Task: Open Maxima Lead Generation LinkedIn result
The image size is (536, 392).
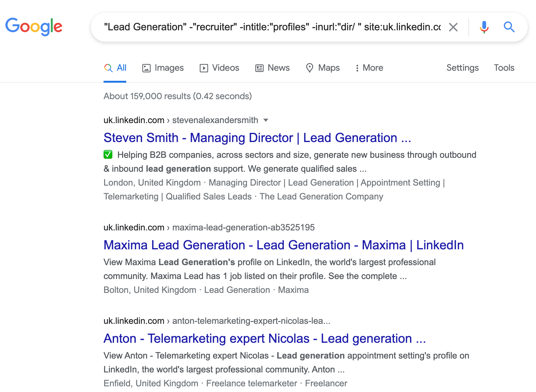Action: 283,245
